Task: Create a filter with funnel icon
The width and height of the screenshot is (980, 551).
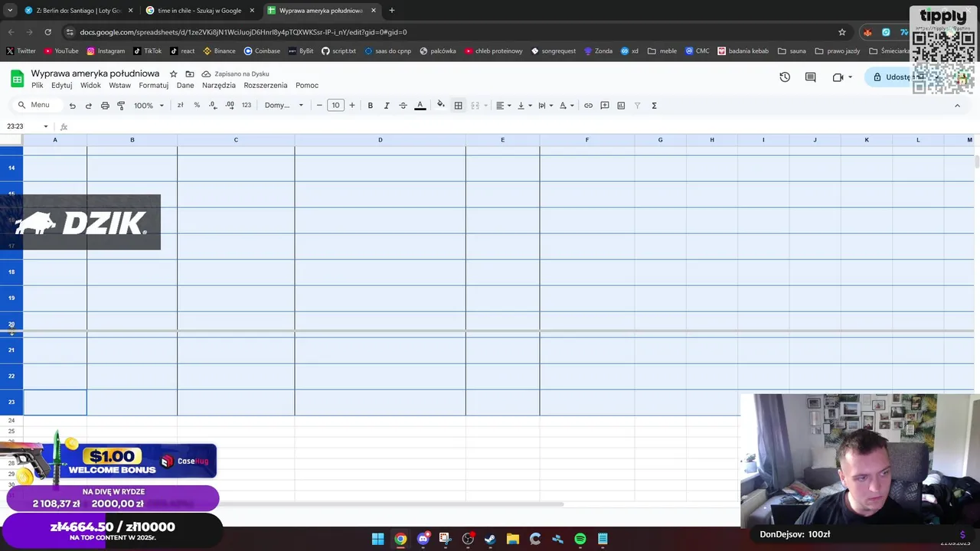Action: (x=637, y=106)
